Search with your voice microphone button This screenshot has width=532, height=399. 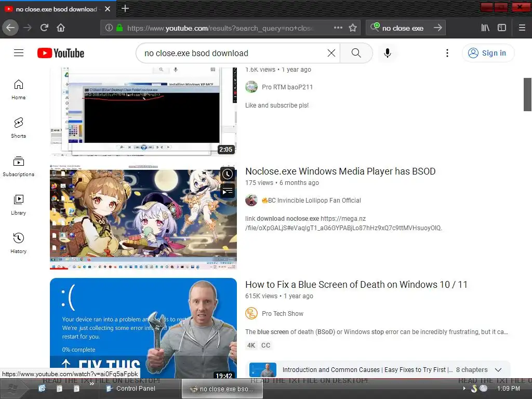(388, 53)
